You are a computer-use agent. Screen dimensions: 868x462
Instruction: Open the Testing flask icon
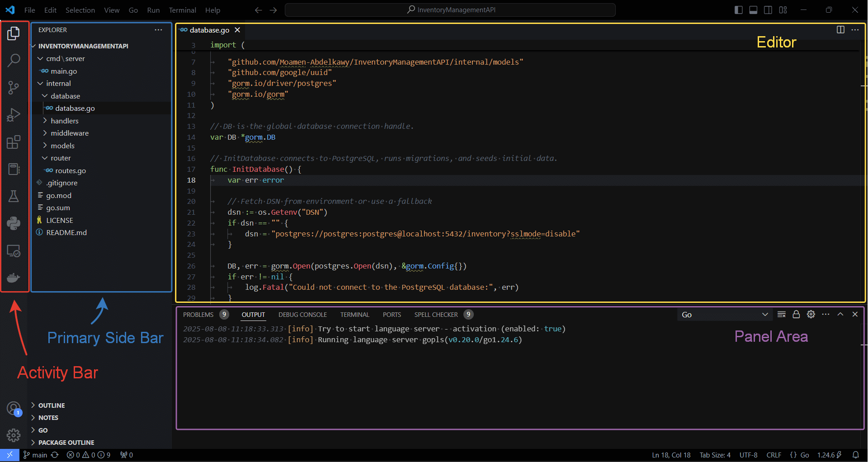[x=14, y=196]
